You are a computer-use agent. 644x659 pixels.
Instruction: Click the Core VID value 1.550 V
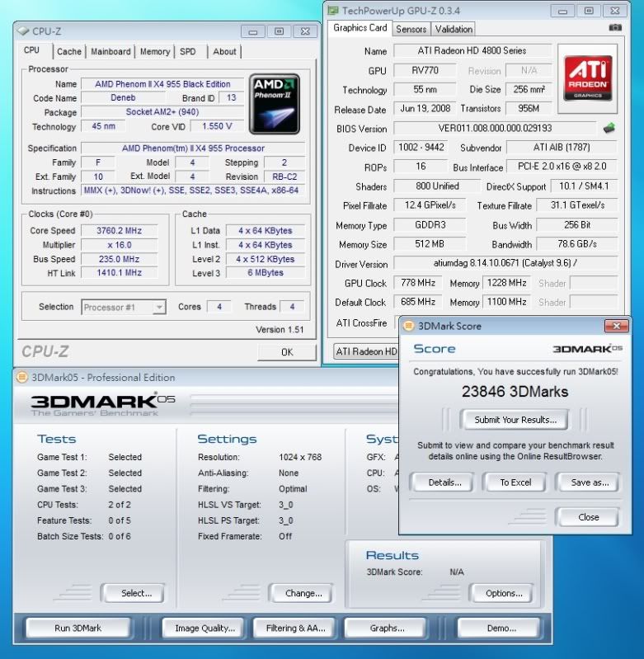click(217, 126)
